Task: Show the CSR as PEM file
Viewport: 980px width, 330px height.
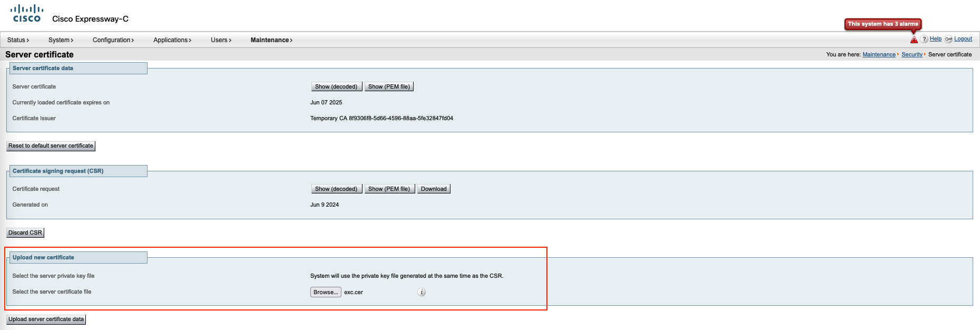Action: pos(389,189)
